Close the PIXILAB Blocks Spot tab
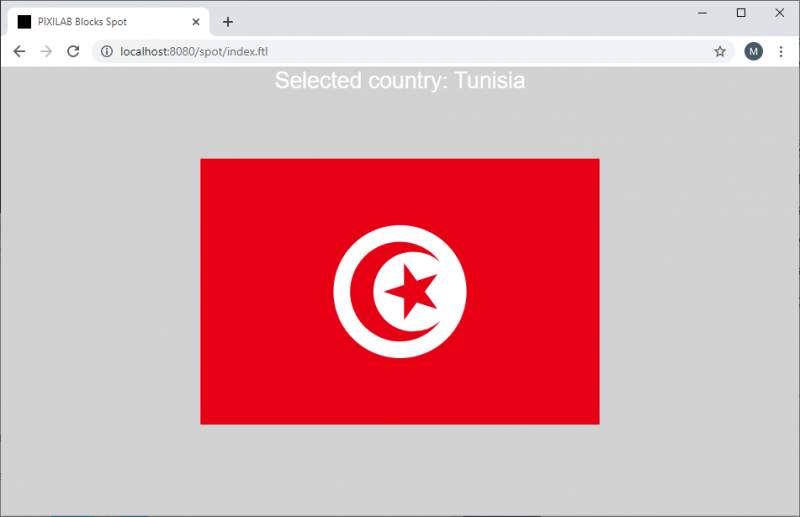 click(x=196, y=22)
